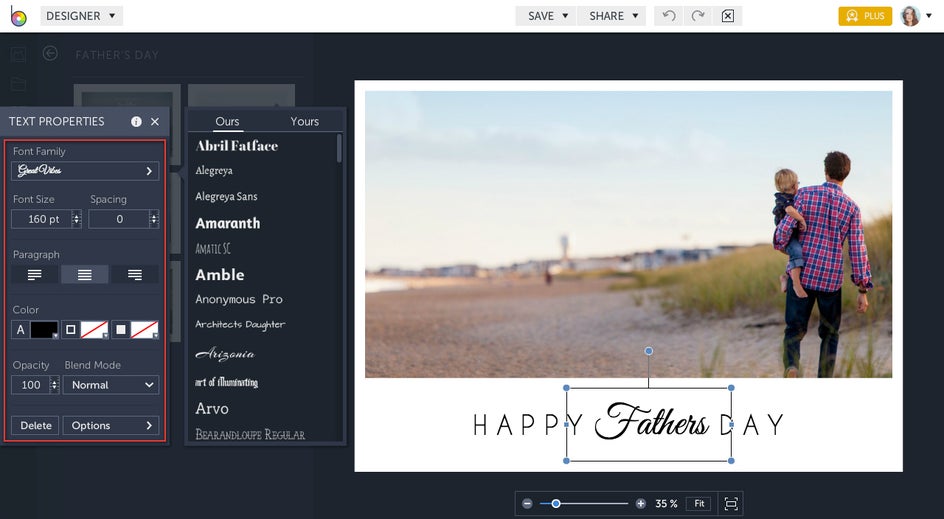Select the Art of Illuminating font
944x519 pixels.
pos(226,382)
